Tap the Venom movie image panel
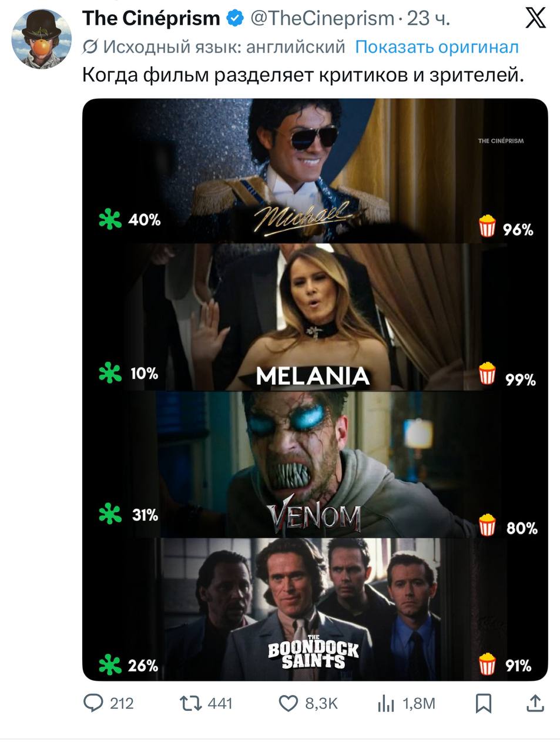 pyautogui.click(x=315, y=464)
